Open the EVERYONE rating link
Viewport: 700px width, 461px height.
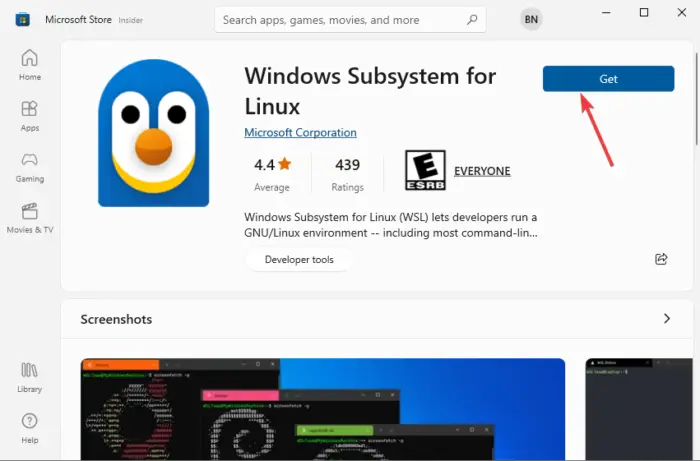482,171
